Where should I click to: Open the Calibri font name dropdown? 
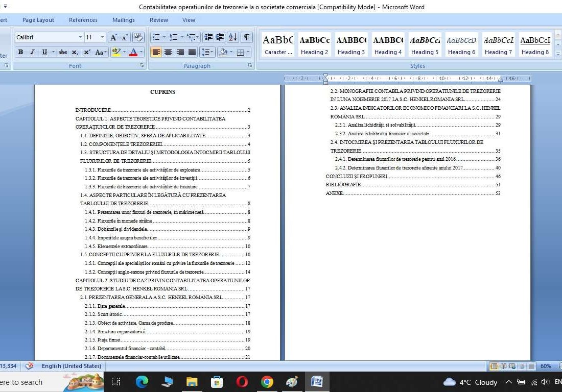pos(80,37)
